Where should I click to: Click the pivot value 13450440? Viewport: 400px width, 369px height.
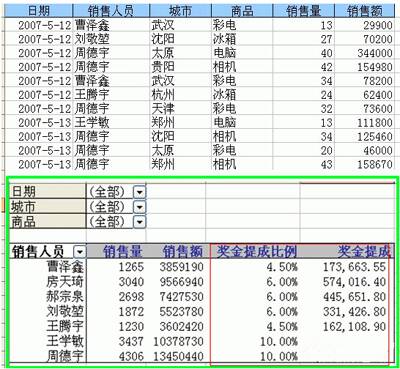coord(179,356)
